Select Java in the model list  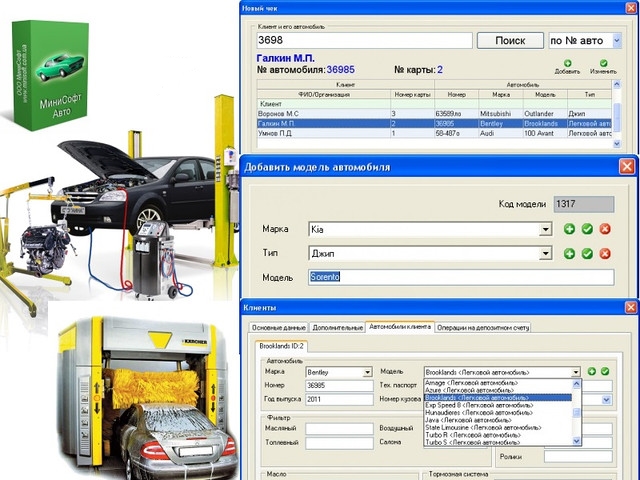pos(498,420)
